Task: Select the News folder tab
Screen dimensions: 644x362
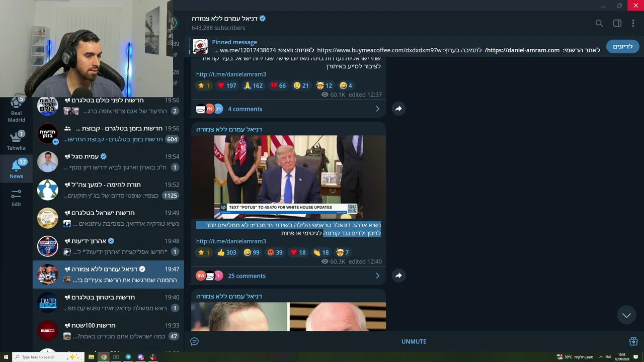Action: [x=16, y=169]
